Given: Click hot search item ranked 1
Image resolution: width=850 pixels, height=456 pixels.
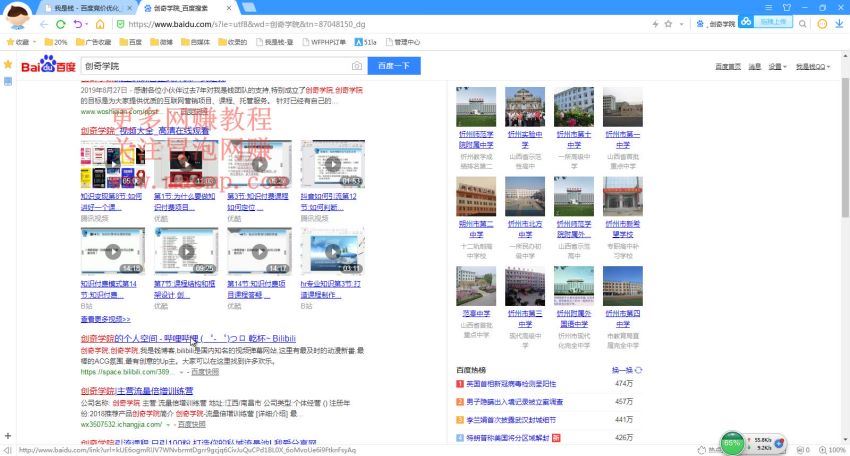Looking at the screenshot, I should (511, 384).
